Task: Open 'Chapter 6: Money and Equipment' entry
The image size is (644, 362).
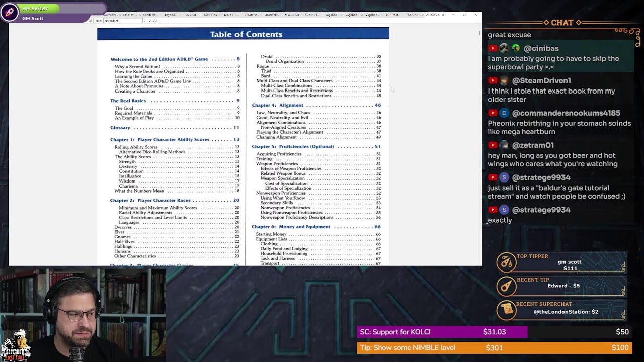Action: pos(316,227)
